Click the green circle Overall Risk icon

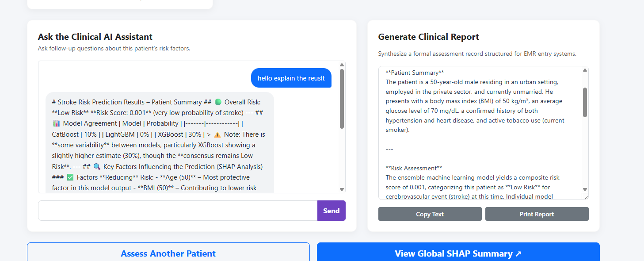pyautogui.click(x=218, y=102)
